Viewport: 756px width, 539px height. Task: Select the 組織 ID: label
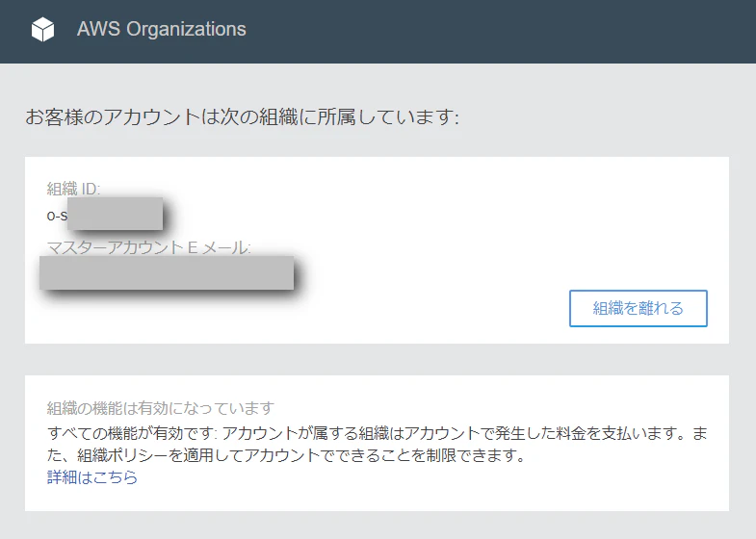[x=74, y=189]
